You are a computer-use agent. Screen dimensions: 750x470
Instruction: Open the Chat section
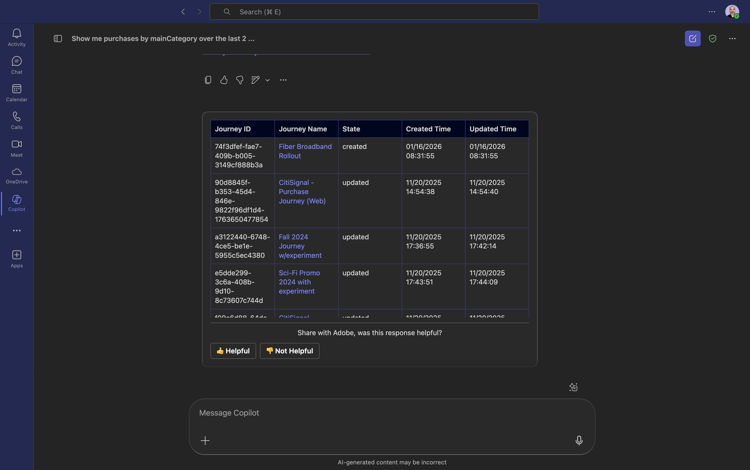tap(17, 65)
